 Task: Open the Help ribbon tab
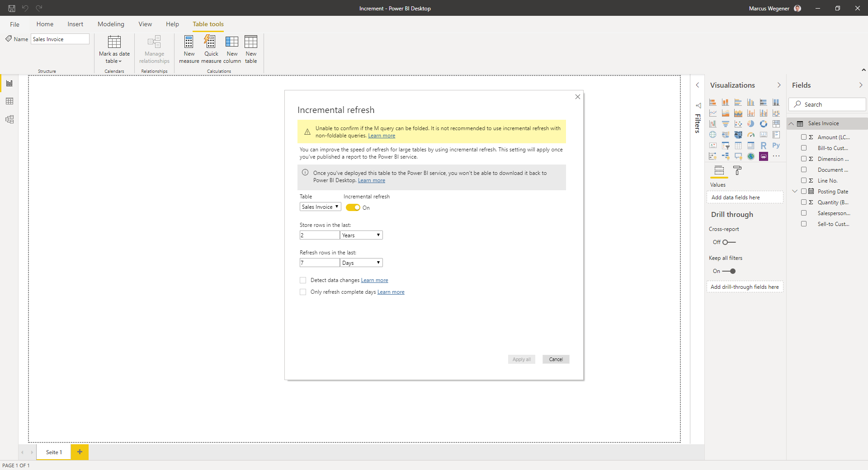point(172,24)
